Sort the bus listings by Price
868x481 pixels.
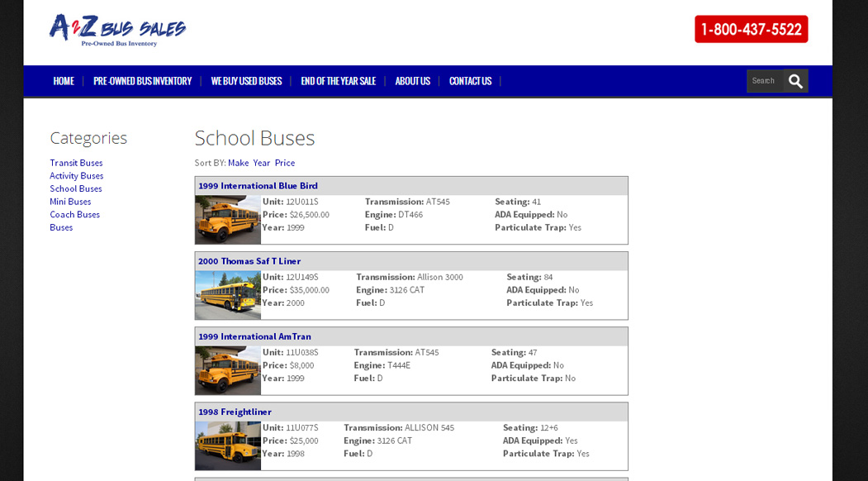click(x=285, y=163)
